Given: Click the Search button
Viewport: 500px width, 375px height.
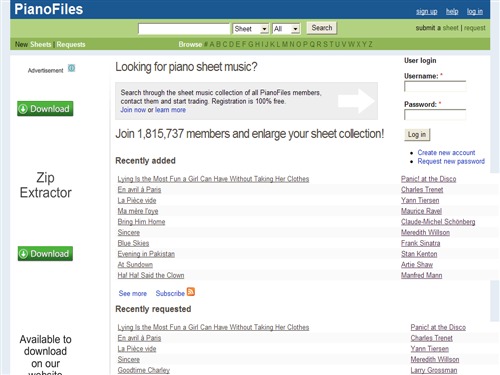Looking at the screenshot, I should [x=322, y=28].
